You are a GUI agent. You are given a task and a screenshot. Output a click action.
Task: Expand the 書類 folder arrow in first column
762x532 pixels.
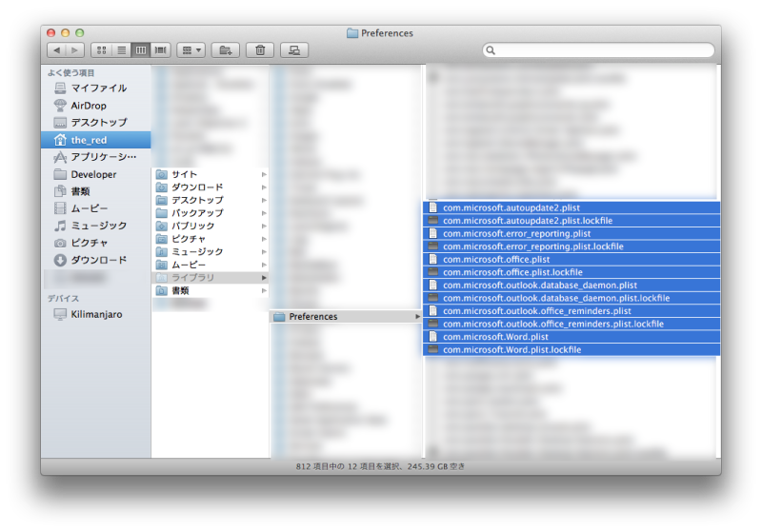click(x=264, y=290)
